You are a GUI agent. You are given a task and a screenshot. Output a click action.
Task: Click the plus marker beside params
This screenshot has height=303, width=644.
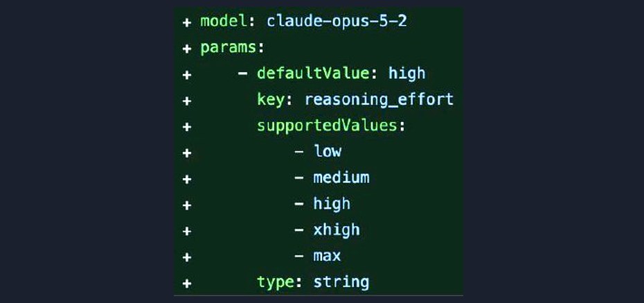pos(187,49)
